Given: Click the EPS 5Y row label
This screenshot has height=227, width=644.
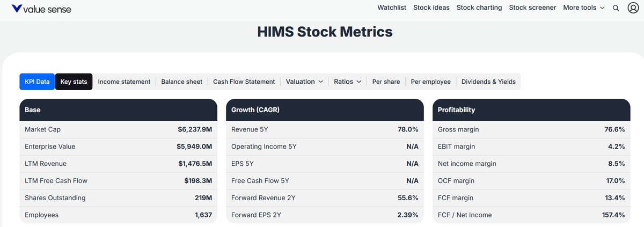Looking at the screenshot, I should [242, 164].
